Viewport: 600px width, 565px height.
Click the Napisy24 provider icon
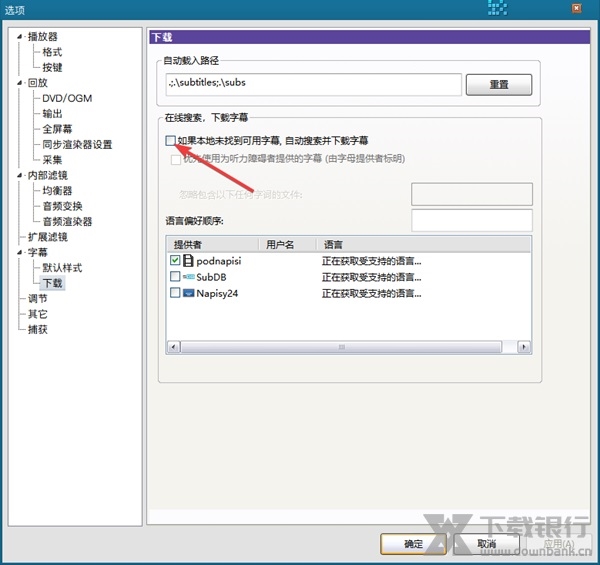coord(188,293)
